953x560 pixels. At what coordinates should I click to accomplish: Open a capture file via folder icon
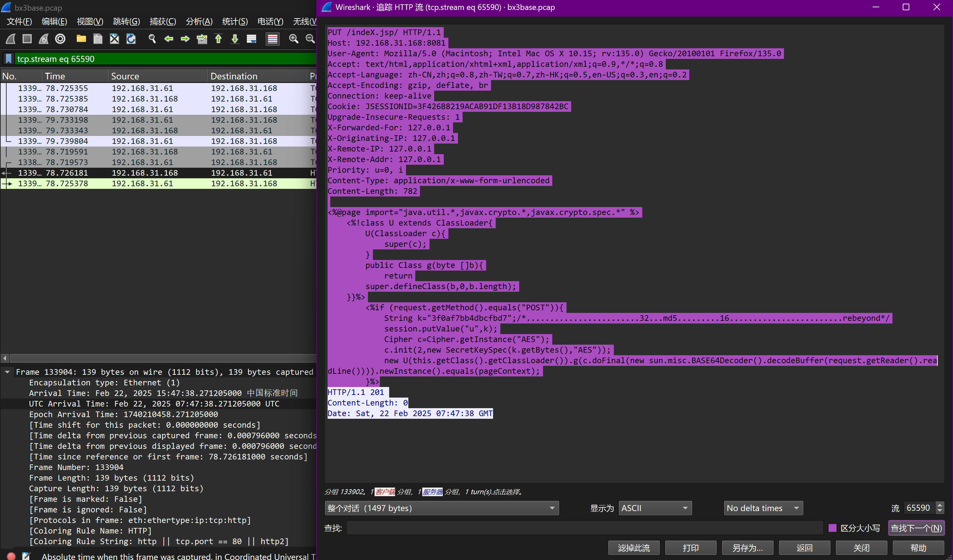[81, 39]
